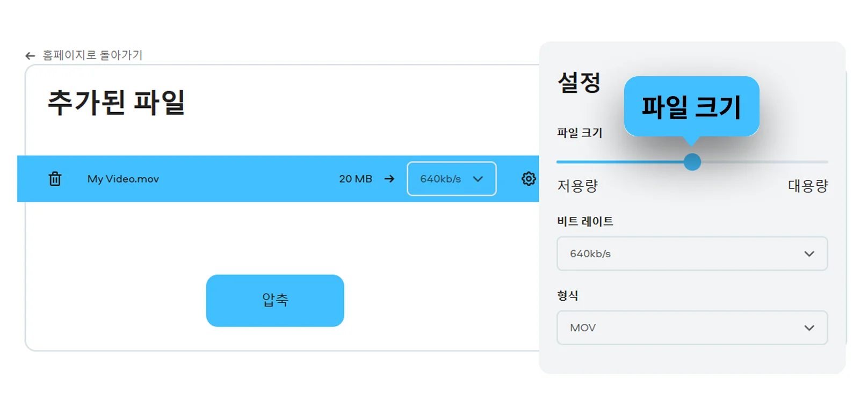Click the right arrow next to 20 MB
Image resolution: width=868 pixels, height=393 pixels.
389,179
